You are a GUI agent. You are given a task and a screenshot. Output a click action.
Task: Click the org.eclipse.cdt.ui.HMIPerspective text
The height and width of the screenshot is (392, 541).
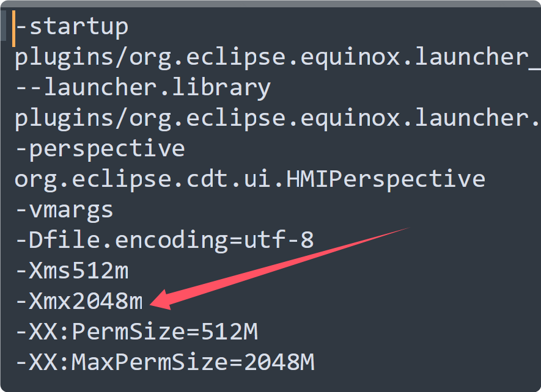250,180
